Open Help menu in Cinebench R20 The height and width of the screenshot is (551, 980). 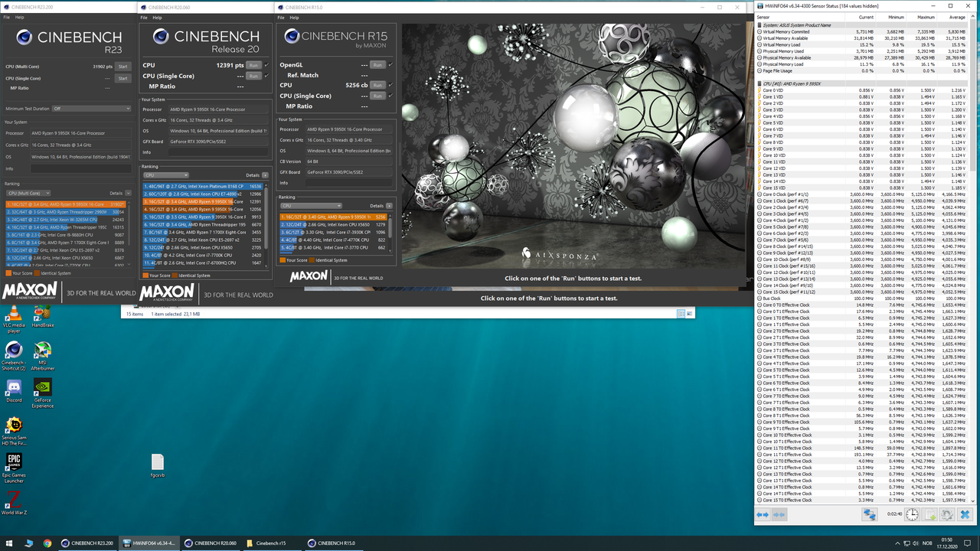click(157, 18)
